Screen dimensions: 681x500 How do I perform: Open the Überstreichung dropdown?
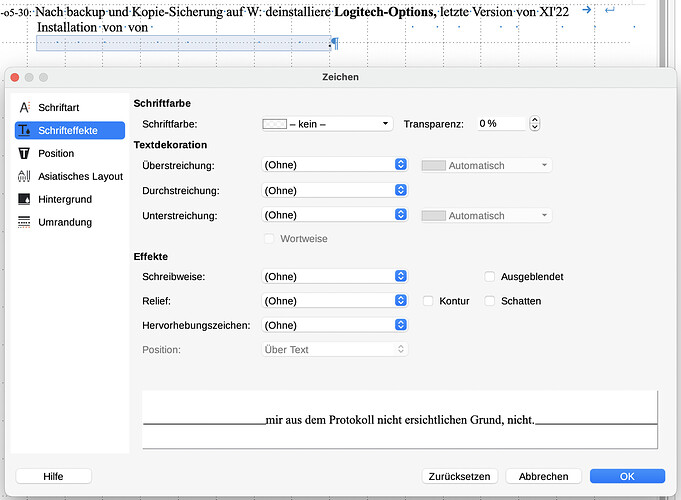click(x=334, y=165)
